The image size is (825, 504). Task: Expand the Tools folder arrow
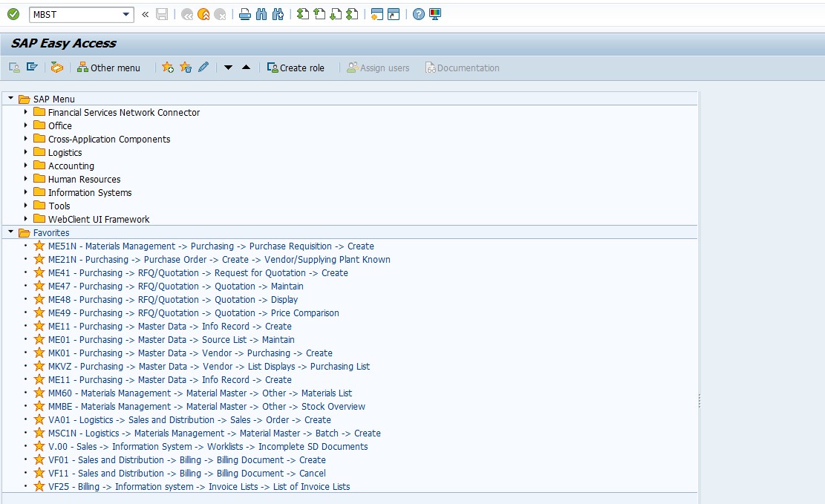[x=25, y=205]
